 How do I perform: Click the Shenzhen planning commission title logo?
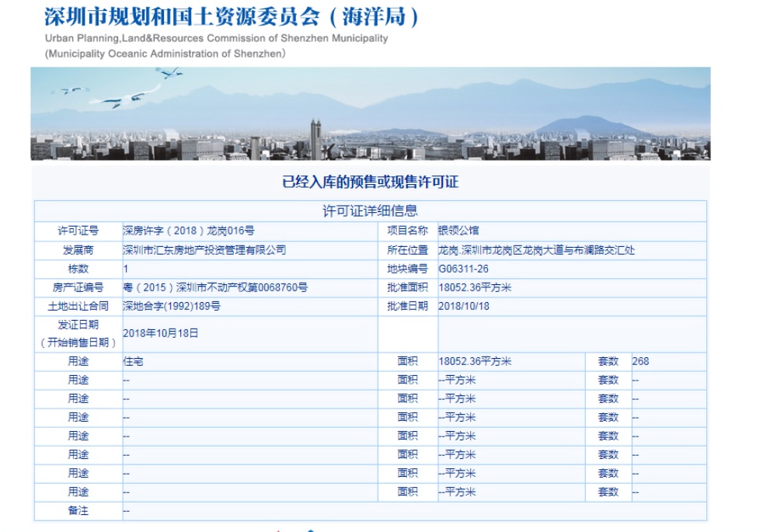tap(232, 16)
